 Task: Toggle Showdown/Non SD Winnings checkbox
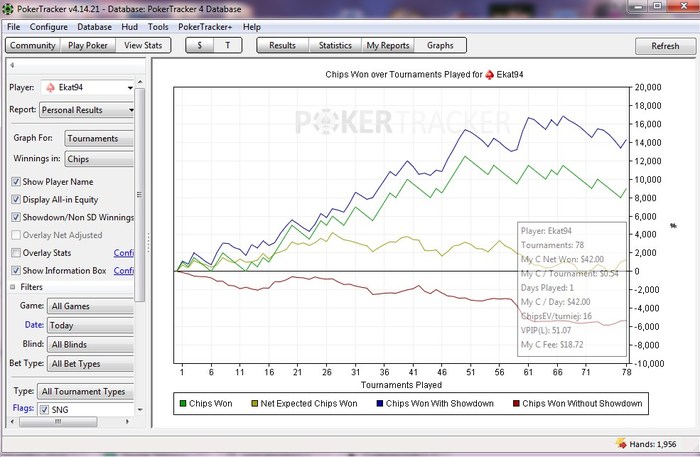pyautogui.click(x=16, y=217)
